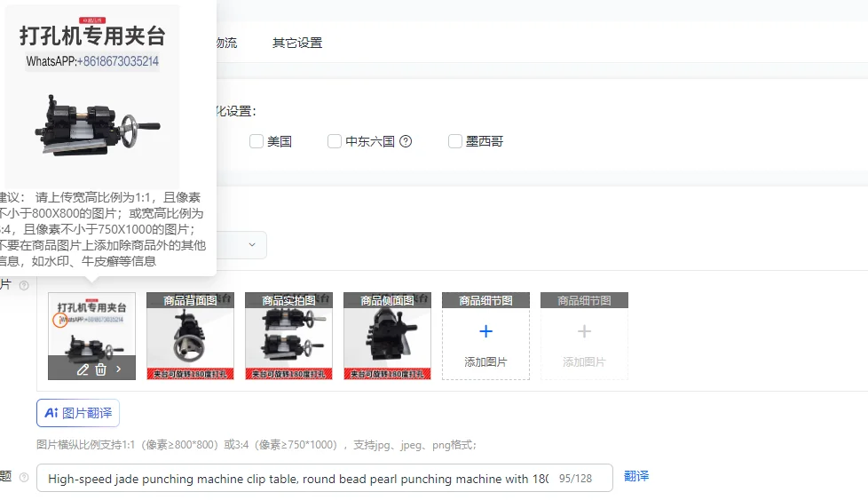Screen dimensions: 868x500
Task: Click plus icon in active 商品细节图 slot
Action: [485, 331]
